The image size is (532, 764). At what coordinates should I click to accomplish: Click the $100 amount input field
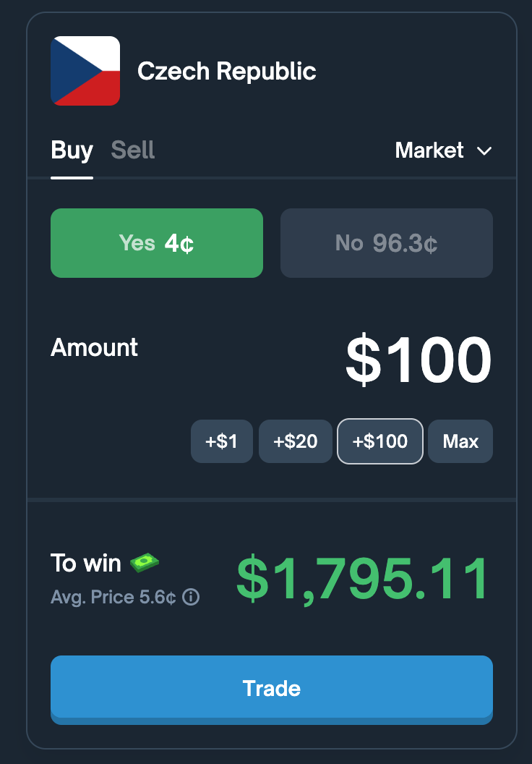tap(419, 360)
